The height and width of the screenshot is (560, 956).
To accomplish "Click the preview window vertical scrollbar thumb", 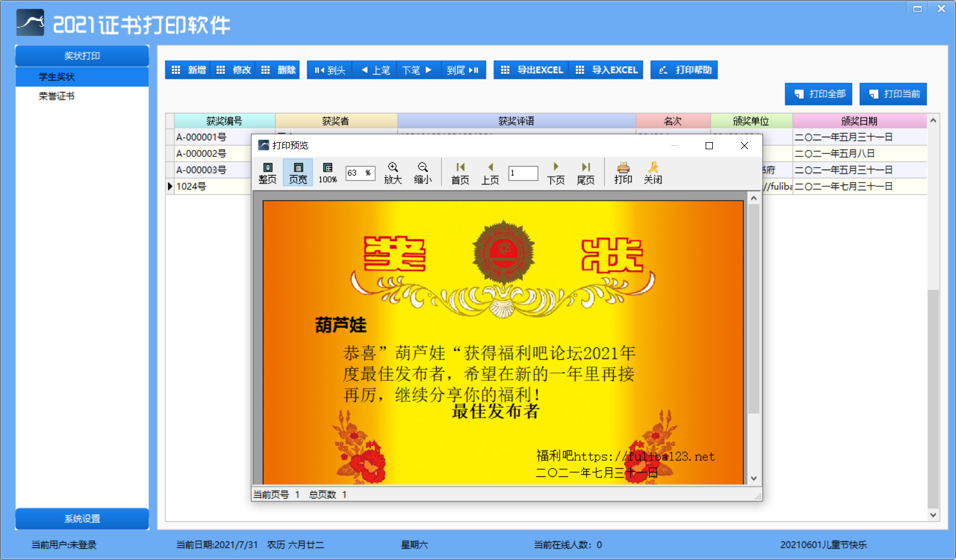I will tap(754, 309).
